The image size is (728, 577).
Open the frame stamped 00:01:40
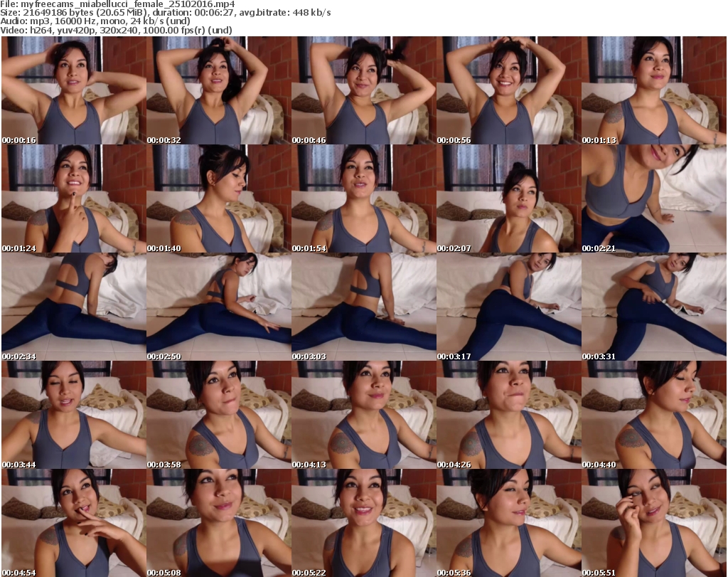[219, 198]
